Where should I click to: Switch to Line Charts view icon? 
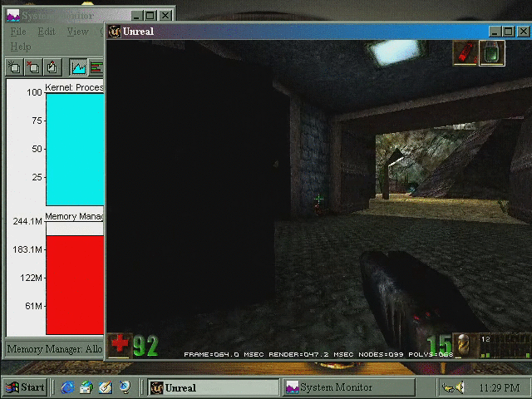(78, 67)
